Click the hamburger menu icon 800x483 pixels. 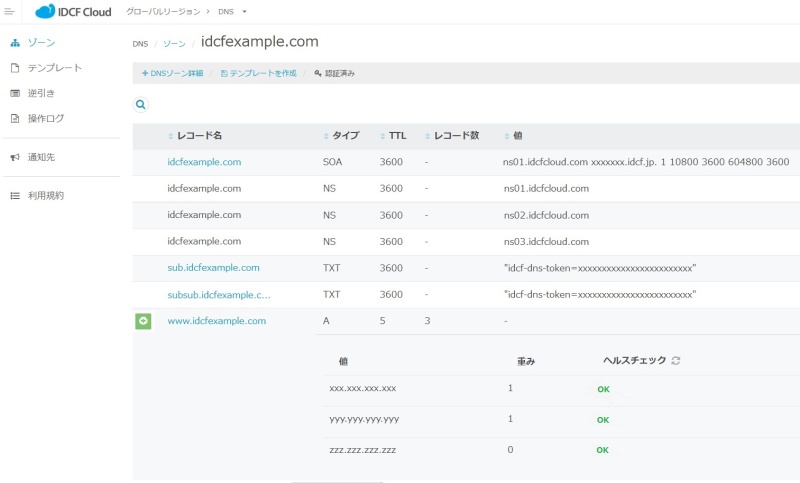pos(9,11)
